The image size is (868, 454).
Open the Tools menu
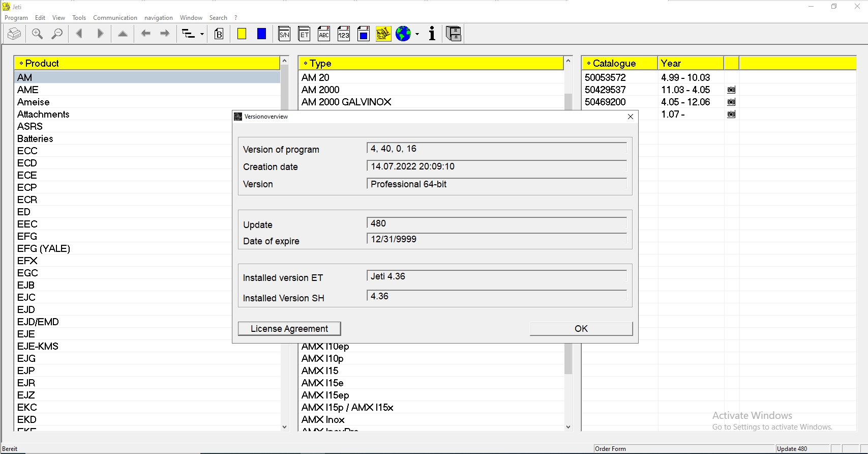tap(79, 18)
